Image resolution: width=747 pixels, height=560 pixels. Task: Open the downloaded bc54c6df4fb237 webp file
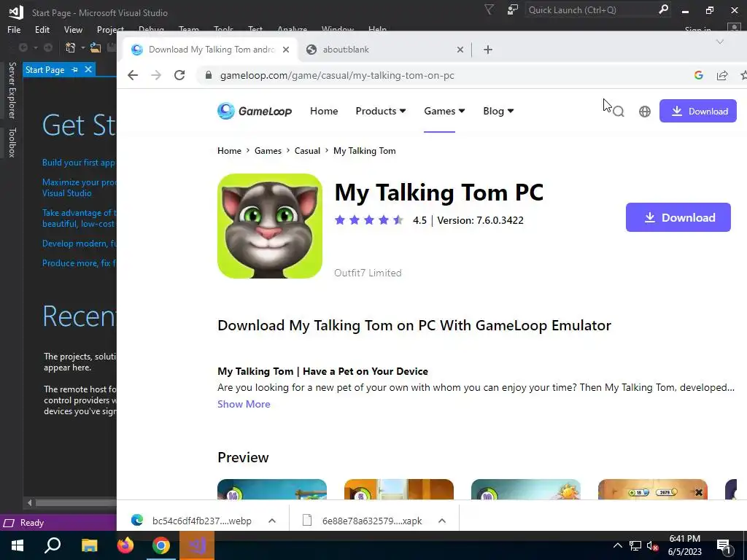click(x=201, y=521)
